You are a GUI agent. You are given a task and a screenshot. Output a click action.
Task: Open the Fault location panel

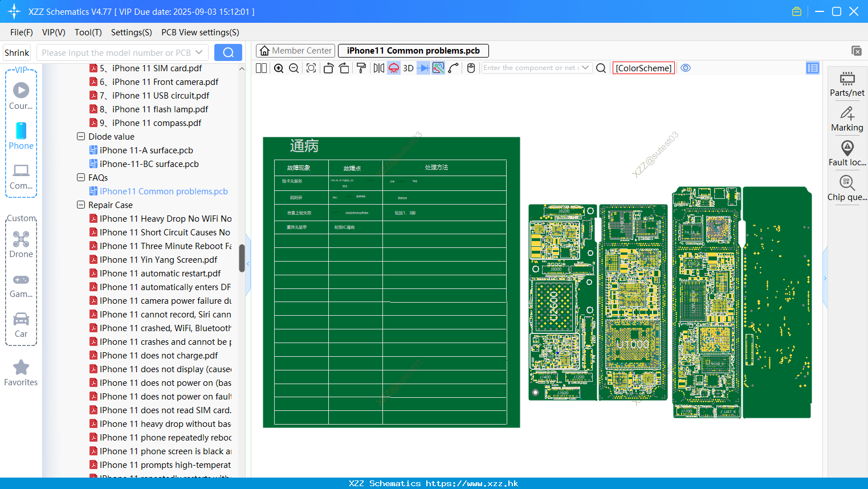click(x=847, y=154)
